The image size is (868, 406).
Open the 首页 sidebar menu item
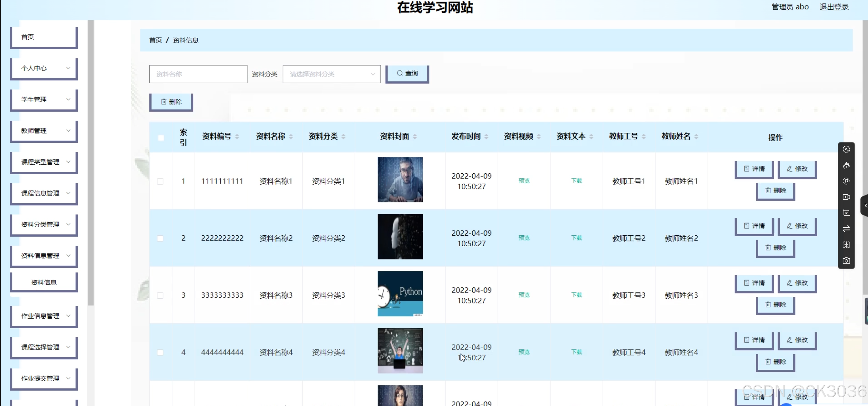click(44, 37)
